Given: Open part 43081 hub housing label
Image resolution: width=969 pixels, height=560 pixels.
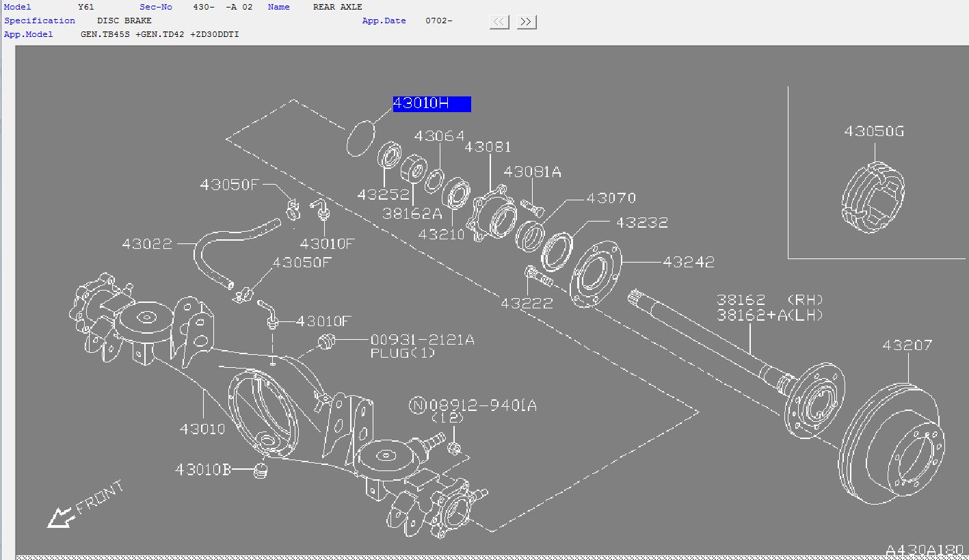Looking at the screenshot, I should click(488, 147).
